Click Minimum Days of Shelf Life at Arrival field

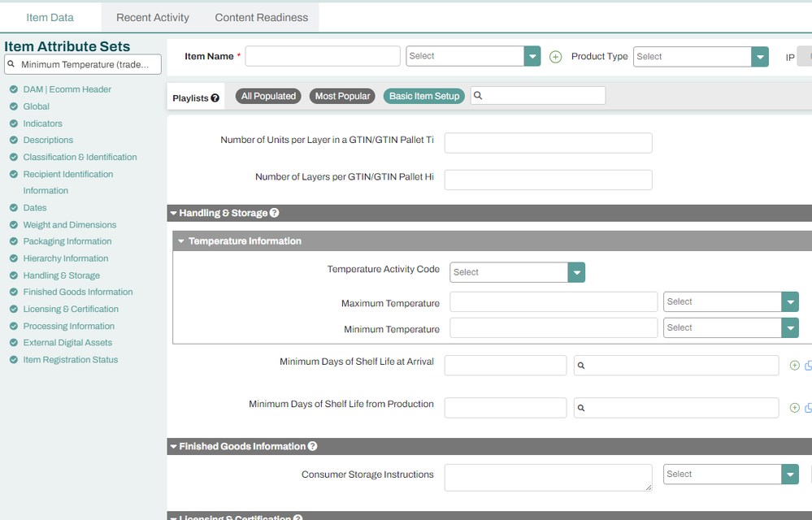pos(506,366)
